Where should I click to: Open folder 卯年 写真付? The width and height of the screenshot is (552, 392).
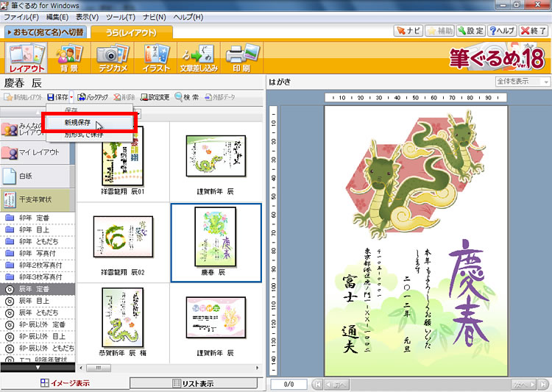tap(38, 253)
